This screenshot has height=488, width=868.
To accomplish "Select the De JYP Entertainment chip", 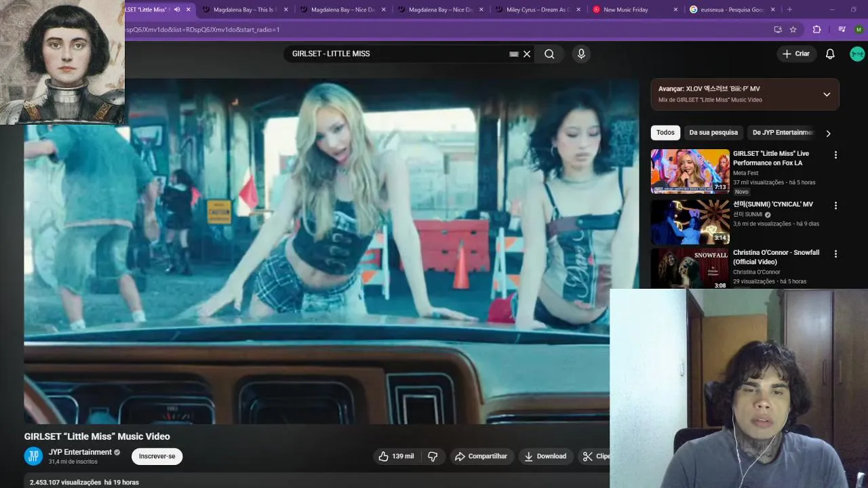I will tap(783, 133).
